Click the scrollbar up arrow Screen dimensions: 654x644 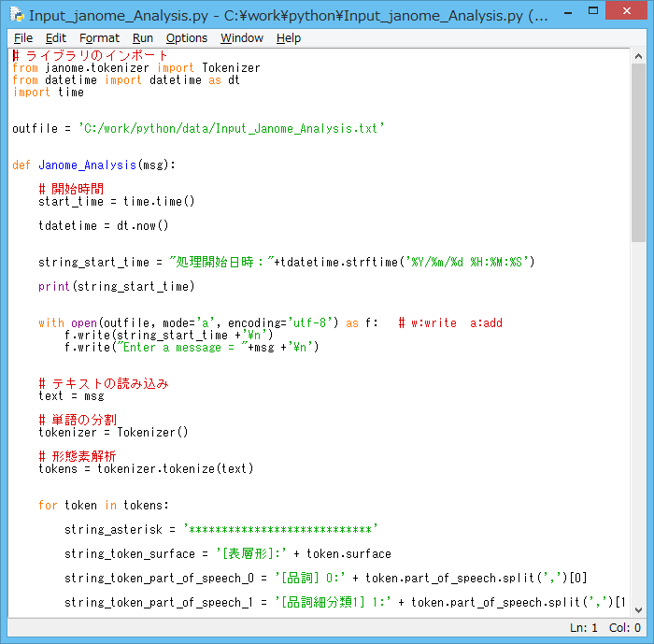point(638,56)
